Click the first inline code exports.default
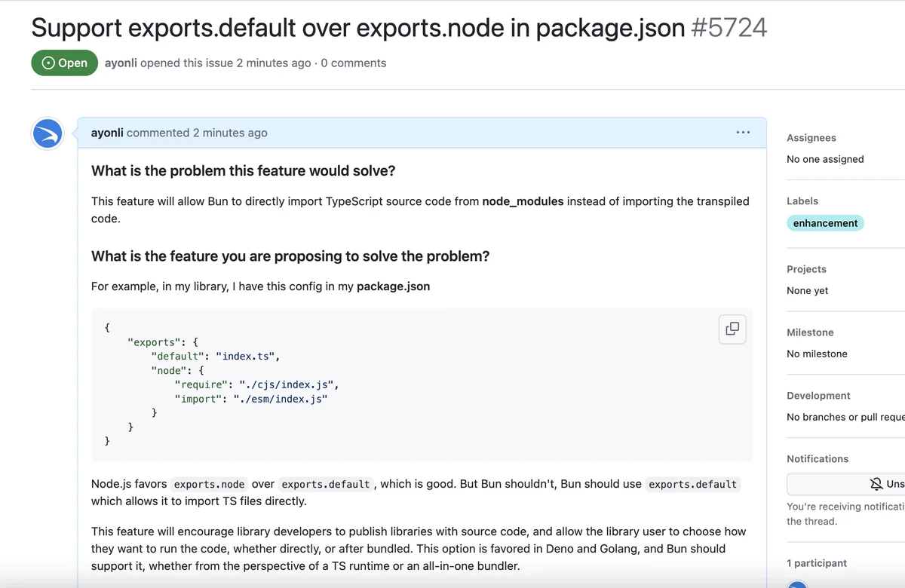This screenshot has width=905, height=588. [x=326, y=484]
